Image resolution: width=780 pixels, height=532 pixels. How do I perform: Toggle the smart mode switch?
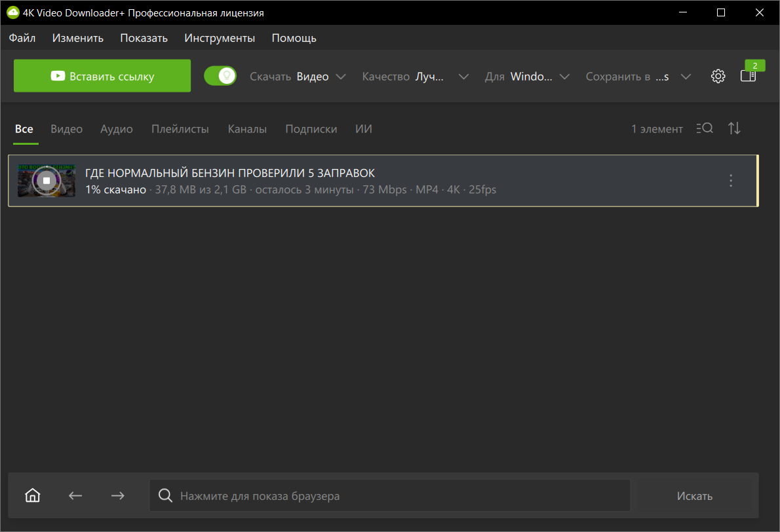[220, 76]
